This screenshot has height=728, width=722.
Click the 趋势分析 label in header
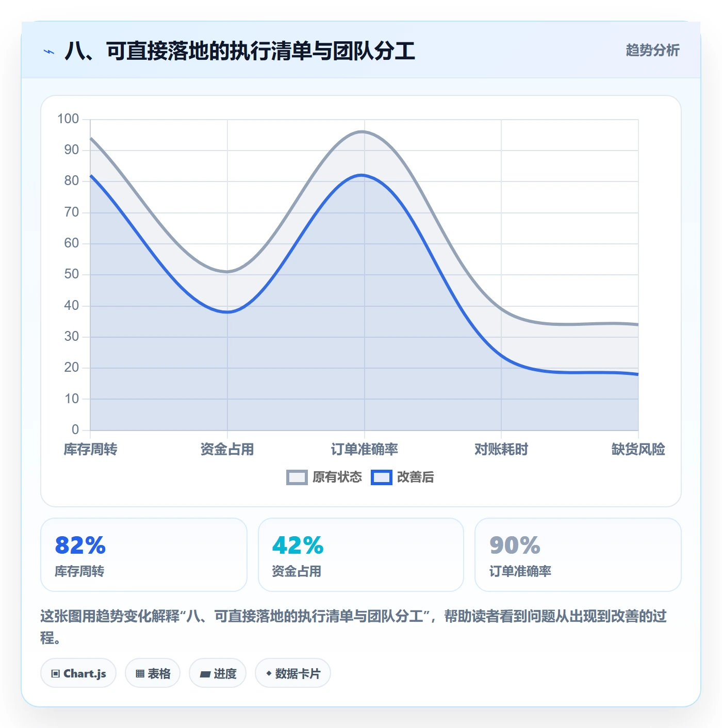pyautogui.click(x=652, y=51)
